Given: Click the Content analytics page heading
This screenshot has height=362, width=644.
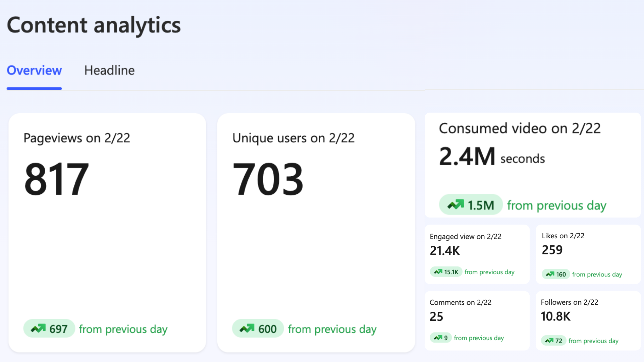Looking at the screenshot, I should point(94,25).
